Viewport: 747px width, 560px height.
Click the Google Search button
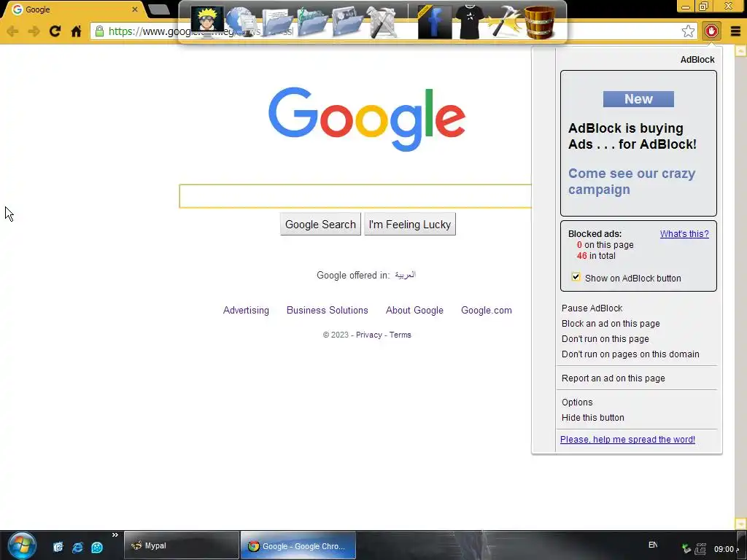click(x=320, y=225)
